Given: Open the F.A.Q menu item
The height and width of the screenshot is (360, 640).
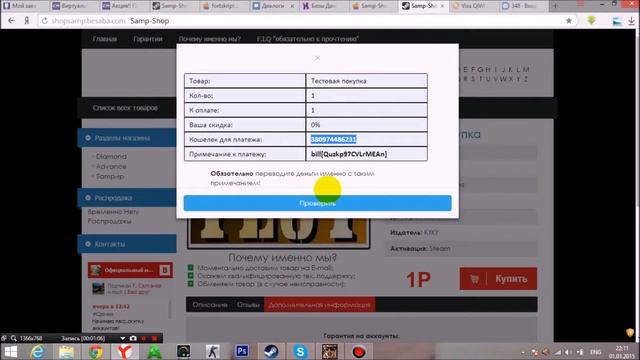Looking at the screenshot, I should point(308,39).
